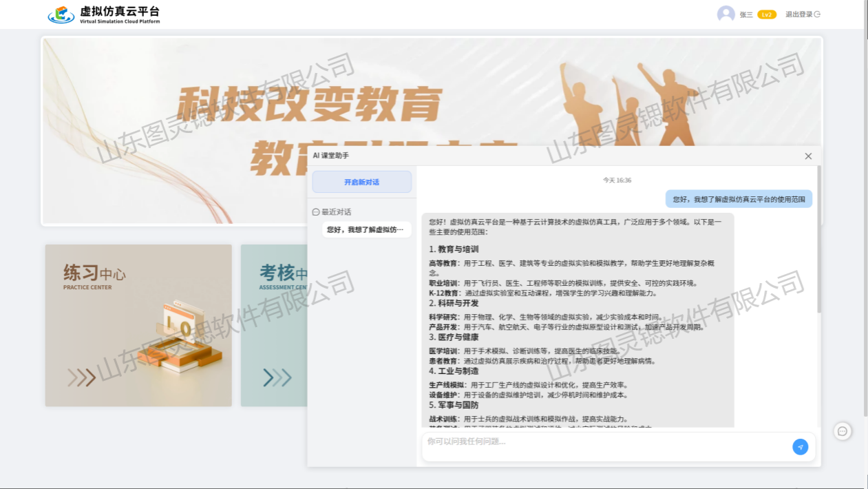Start a new chat with 开启新对话
868x489 pixels.
[361, 182]
